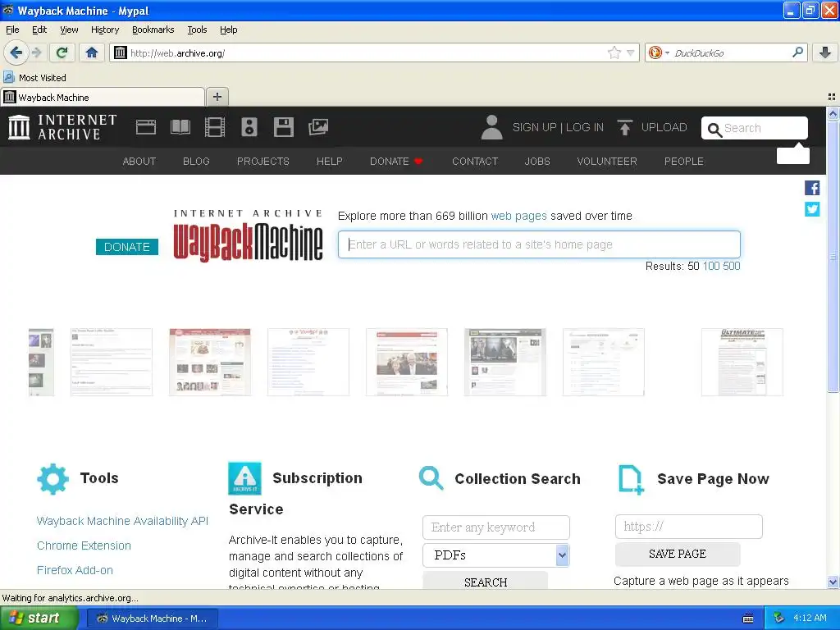
Task: Open the tab list grid icon
Action: pyautogui.click(x=832, y=97)
